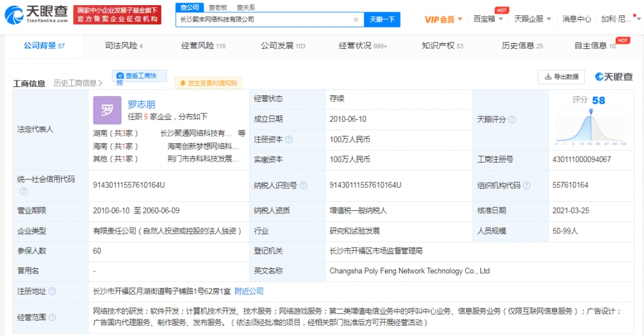644x336 pixels.
Task: Switch to the 自主信息 tab
Action: pyautogui.click(x=594, y=46)
